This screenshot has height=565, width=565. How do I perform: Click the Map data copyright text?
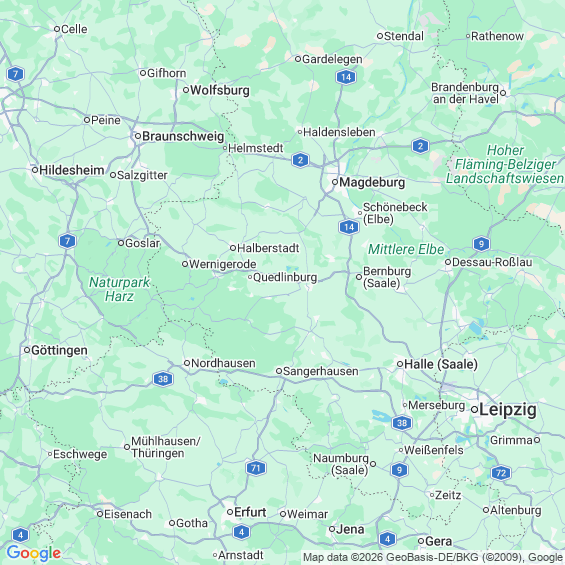tap(433, 558)
